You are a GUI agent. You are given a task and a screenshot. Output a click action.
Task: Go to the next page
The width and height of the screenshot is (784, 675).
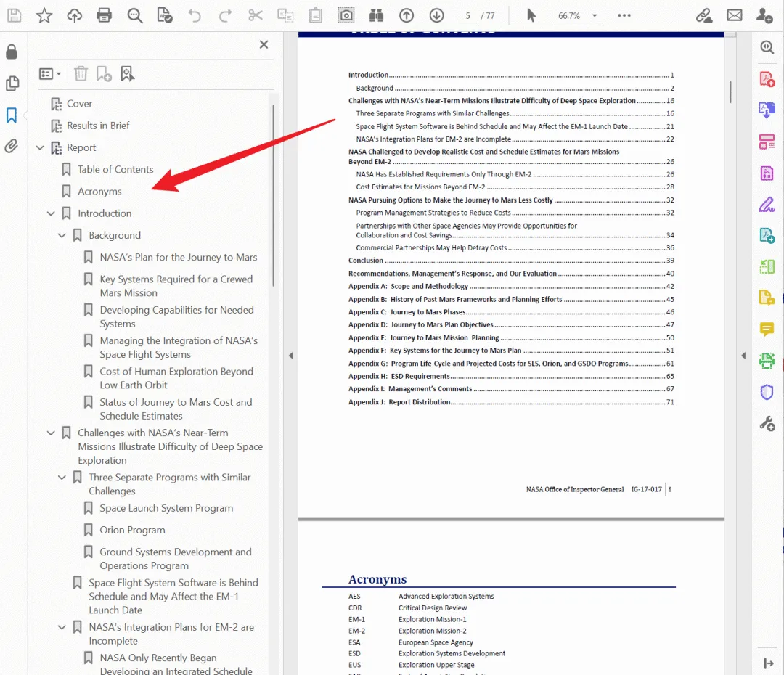tap(436, 15)
